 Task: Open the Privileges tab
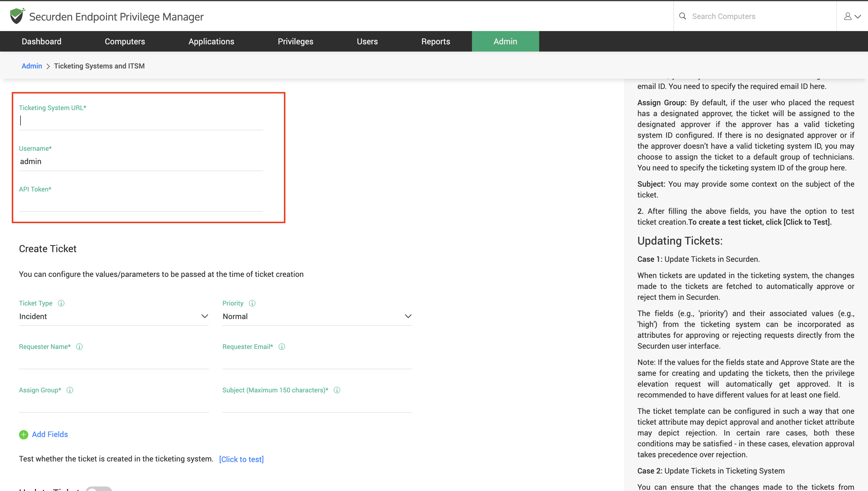click(x=295, y=42)
